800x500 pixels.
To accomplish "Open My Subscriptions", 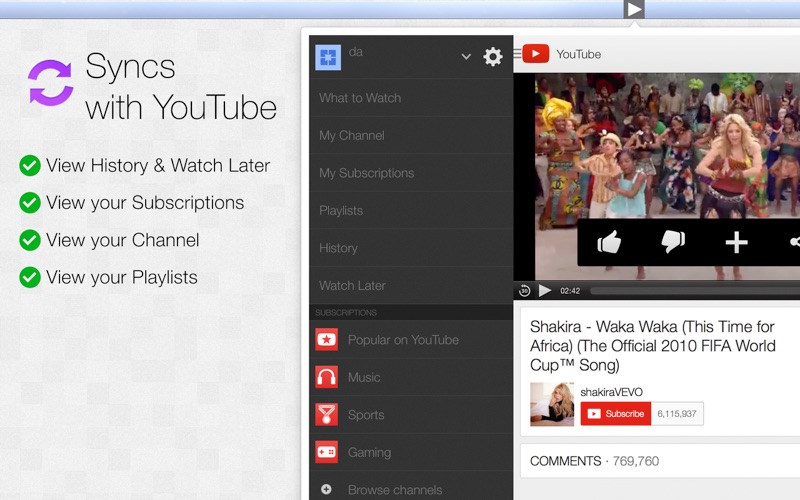I will pos(411,173).
